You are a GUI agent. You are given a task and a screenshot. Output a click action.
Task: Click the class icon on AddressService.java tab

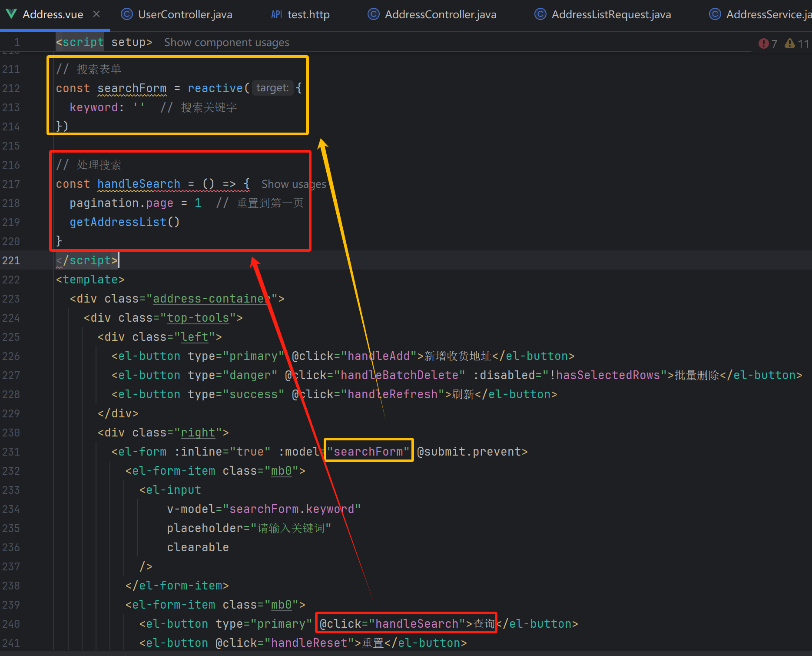click(x=715, y=14)
